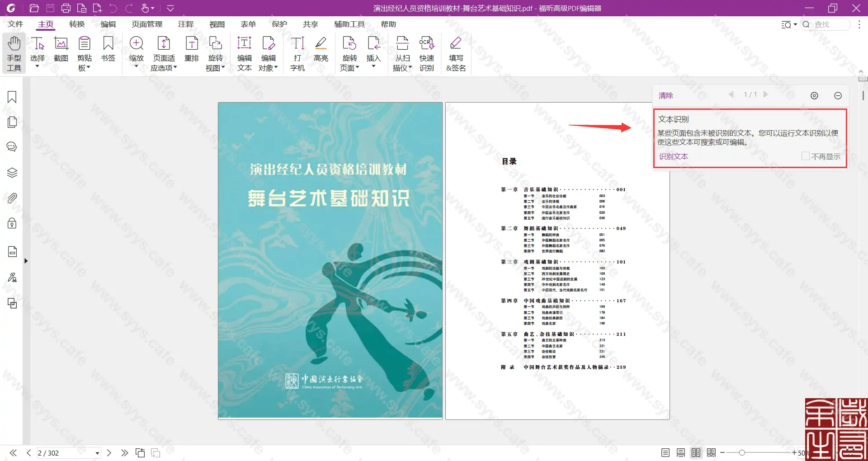This screenshot has height=461, width=868.
Task: Open the 注释 ribbon tab
Action: click(186, 24)
